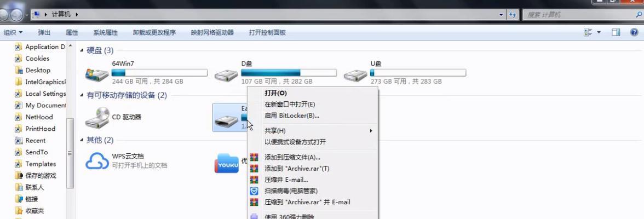Screen dimensions: 644x219
Task: Select the U盘 drive icon
Action: tap(355, 75)
